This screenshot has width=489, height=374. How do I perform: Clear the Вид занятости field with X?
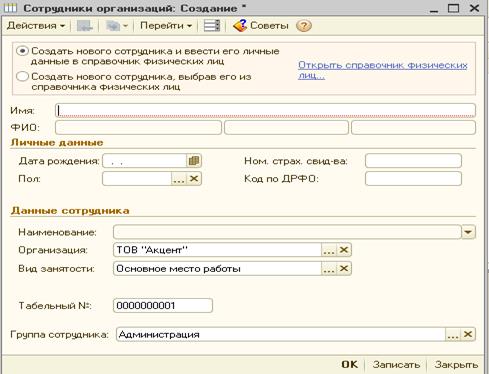(x=344, y=269)
